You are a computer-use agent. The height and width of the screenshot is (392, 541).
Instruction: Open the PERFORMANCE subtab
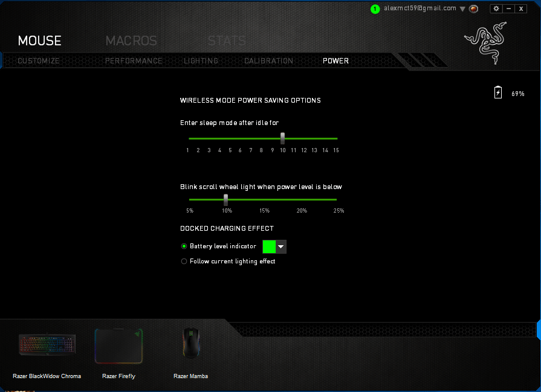point(134,60)
